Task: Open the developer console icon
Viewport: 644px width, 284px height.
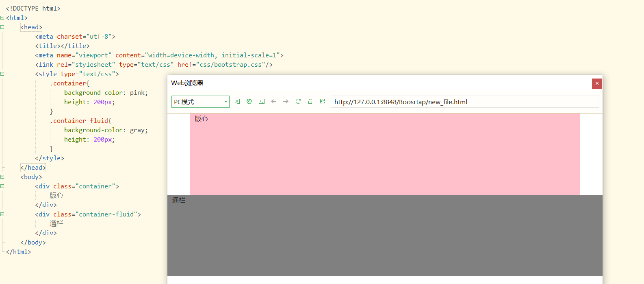Action: point(262,101)
